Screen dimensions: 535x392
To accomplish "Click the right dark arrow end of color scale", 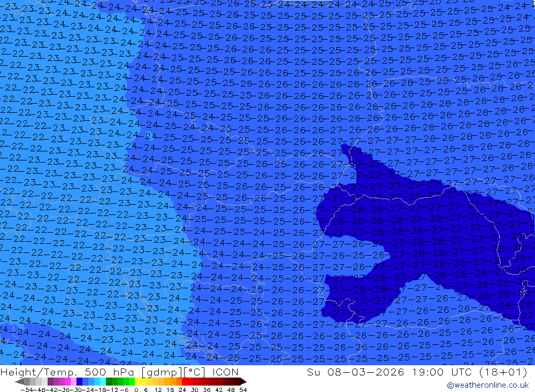I will pos(243,381).
